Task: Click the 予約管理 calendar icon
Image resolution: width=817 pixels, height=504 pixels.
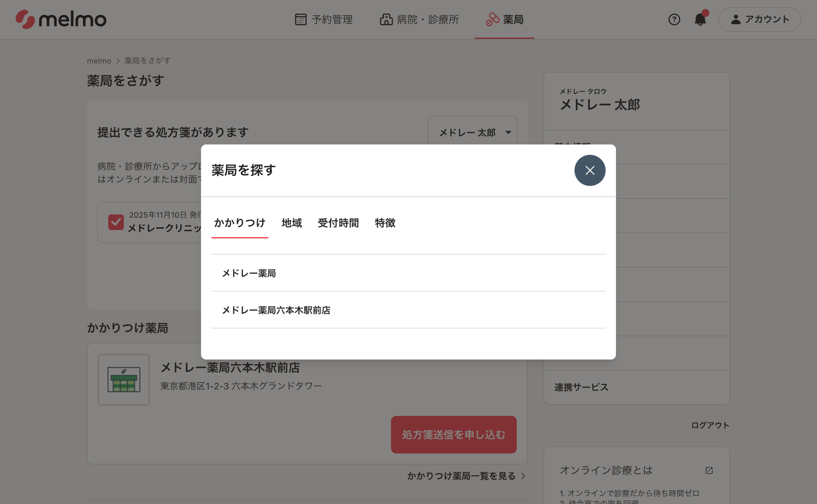Action: pos(301,19)
